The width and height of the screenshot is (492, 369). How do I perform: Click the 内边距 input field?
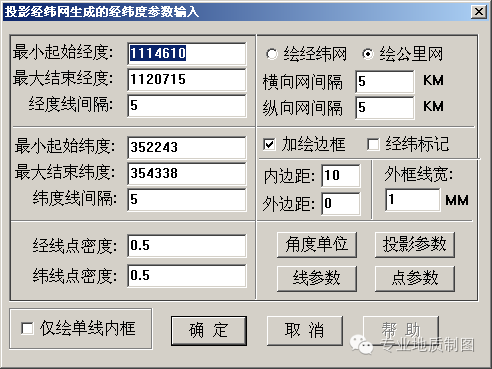(341, 176)
